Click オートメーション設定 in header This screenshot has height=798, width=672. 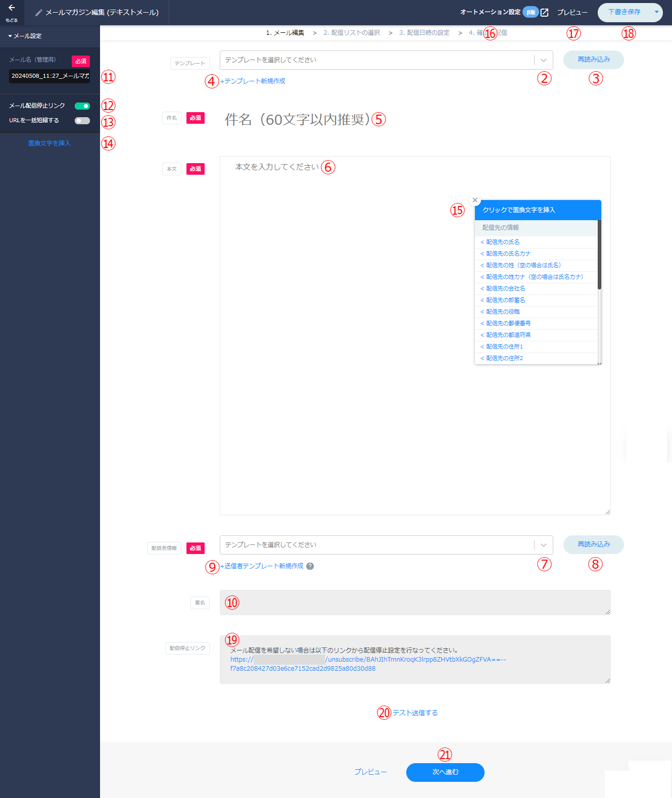(490, 12)
